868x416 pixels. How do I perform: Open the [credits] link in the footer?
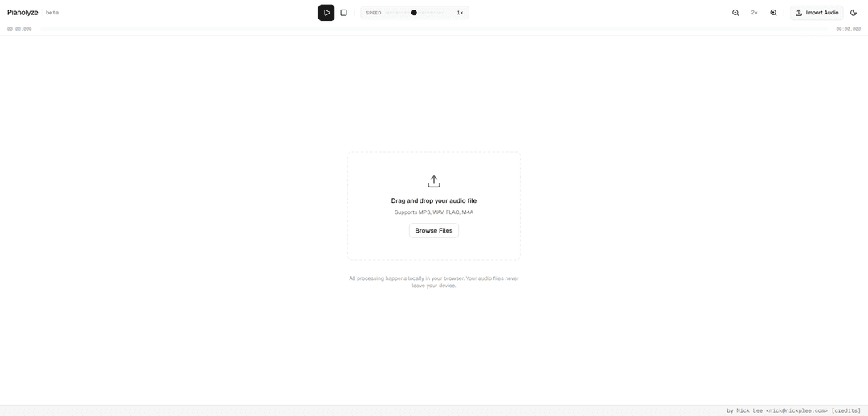pos(845,410)
